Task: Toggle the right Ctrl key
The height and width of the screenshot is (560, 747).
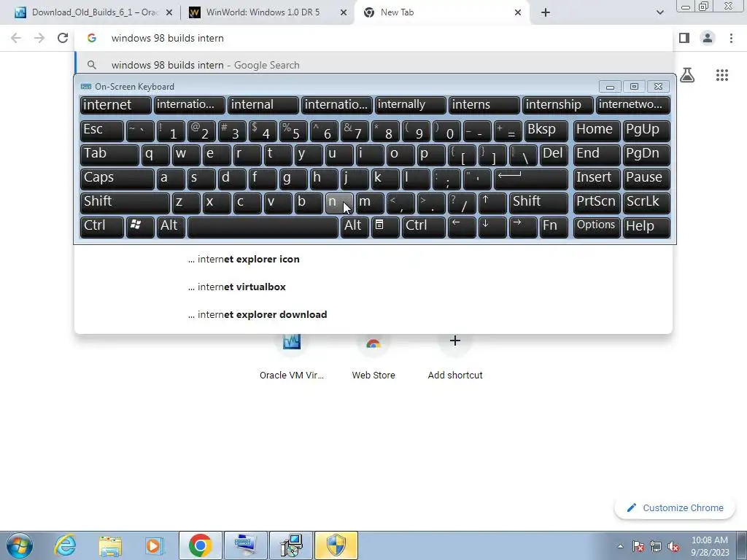Action: pyautogui.click(x=424, y=227)
